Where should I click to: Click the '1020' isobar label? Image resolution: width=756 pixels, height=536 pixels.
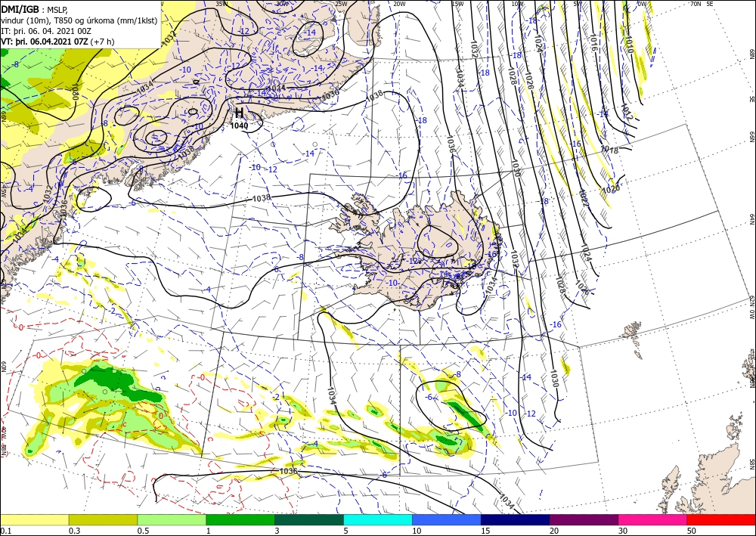pyautogui.click(x=611, y=190)
